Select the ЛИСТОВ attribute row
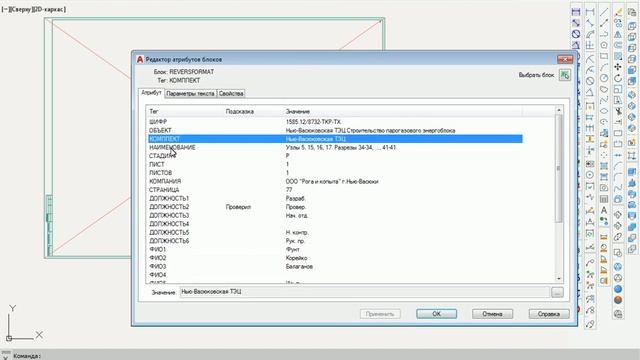 click(x=335, y=173)
